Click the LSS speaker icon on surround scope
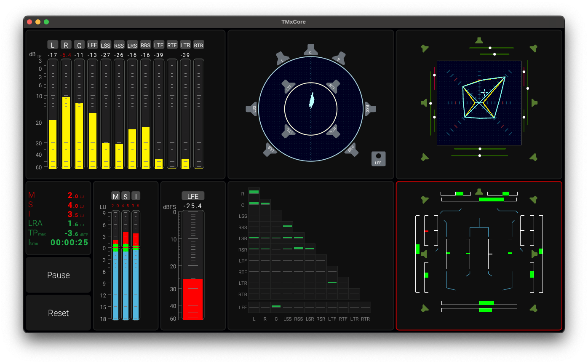588x364 pixels. [251, 108]
